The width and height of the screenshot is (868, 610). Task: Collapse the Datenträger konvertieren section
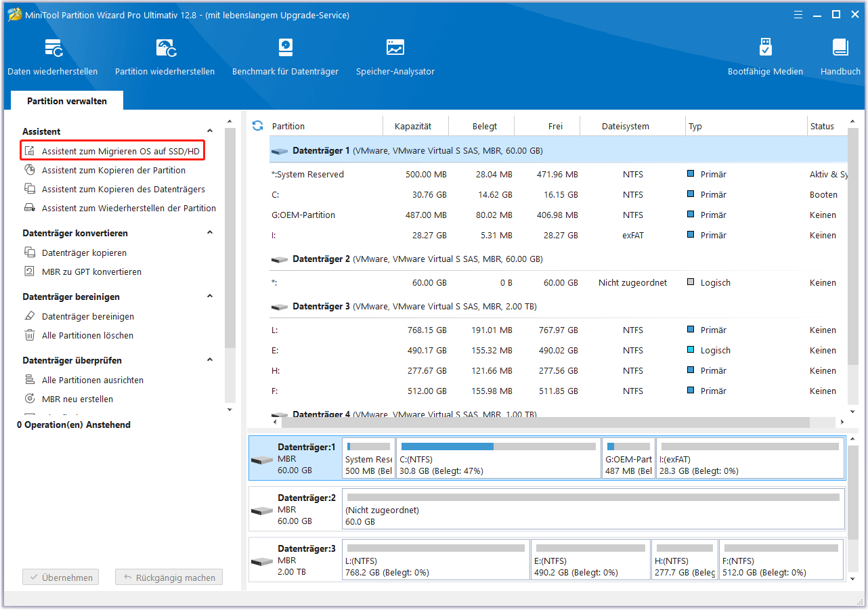pyautogui.click(x=210, y=232)
